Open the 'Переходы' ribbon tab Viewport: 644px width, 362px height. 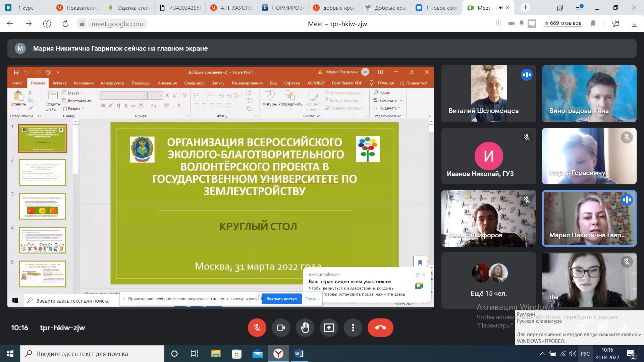[x=141, y=83]
